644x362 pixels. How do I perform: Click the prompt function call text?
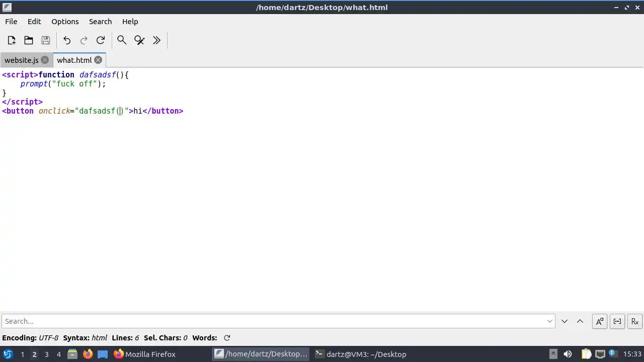(63, 84)
